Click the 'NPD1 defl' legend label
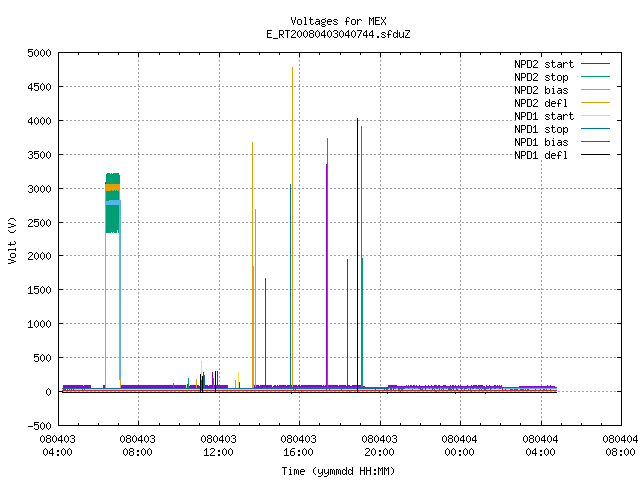The width and height of the screenshot is (640, 480). point(541,156)
